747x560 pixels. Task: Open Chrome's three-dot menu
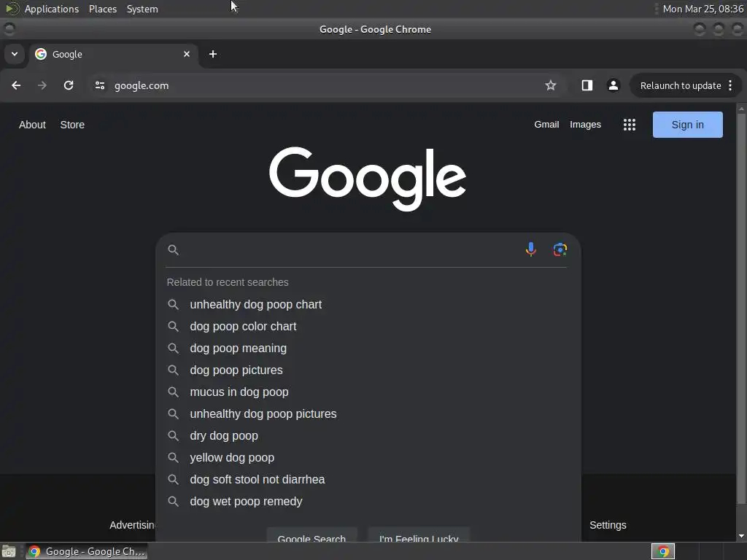(x=730, y=85)
